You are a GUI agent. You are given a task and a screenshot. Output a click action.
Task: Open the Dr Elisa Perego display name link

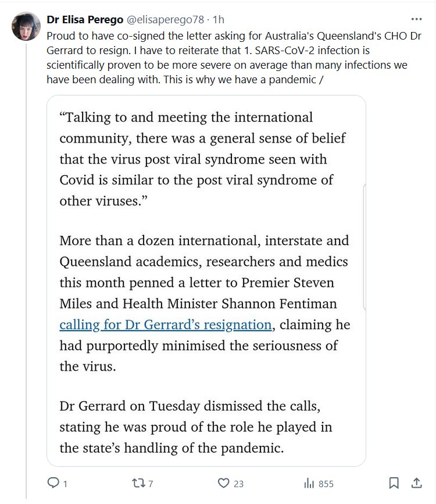(x=85, y=19)
